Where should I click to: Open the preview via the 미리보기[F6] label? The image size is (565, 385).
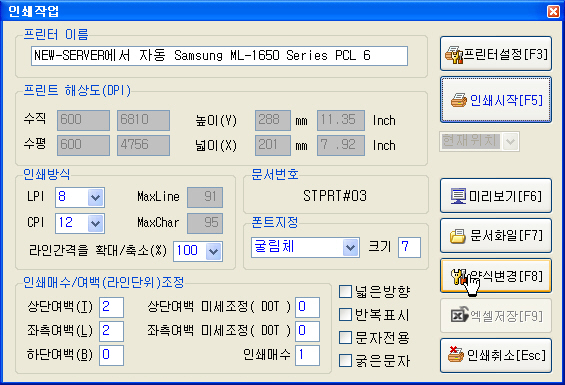tap(505, 196)
